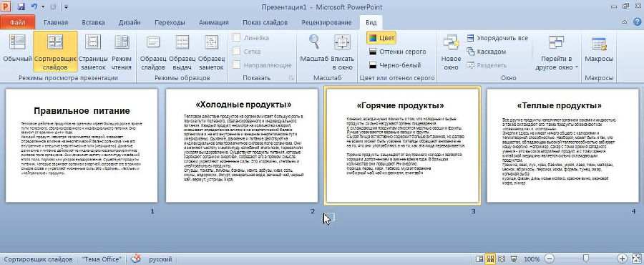The height and width of the screenshot is (265, 644).
Task: Open the help question mark icon
Action: click(x=636, y=22)
